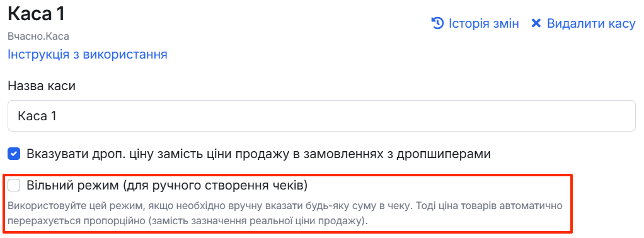The image size is (644, 238).
Task: Select the blue cross delete icon
Action: coord(536,23)
